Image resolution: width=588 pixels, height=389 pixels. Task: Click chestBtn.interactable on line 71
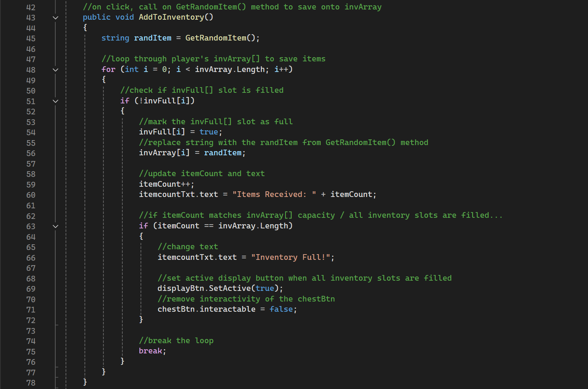(206, 309)
